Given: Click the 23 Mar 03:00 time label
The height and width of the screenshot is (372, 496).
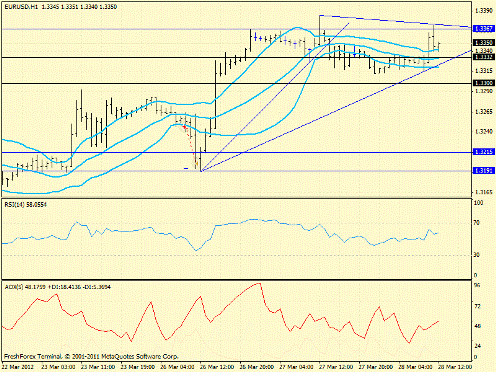Looking at the screenshot, I should pos(59,367).
